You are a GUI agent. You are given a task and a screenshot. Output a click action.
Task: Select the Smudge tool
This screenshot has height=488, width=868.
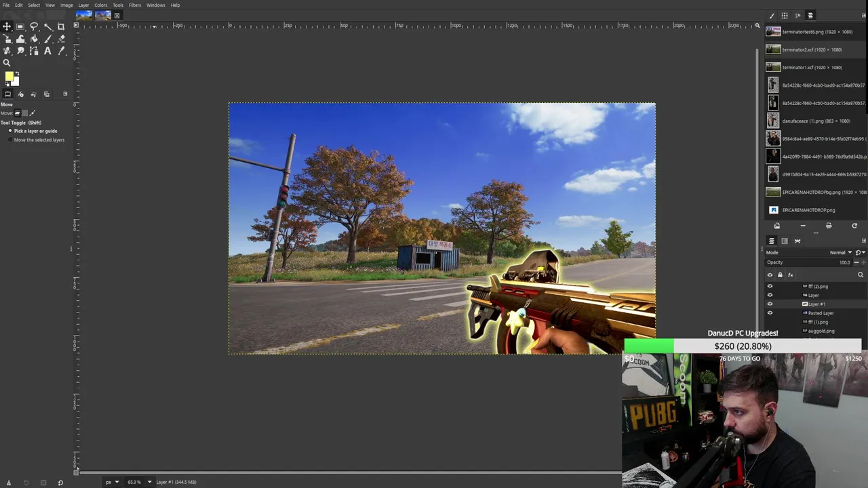(20, 51)
